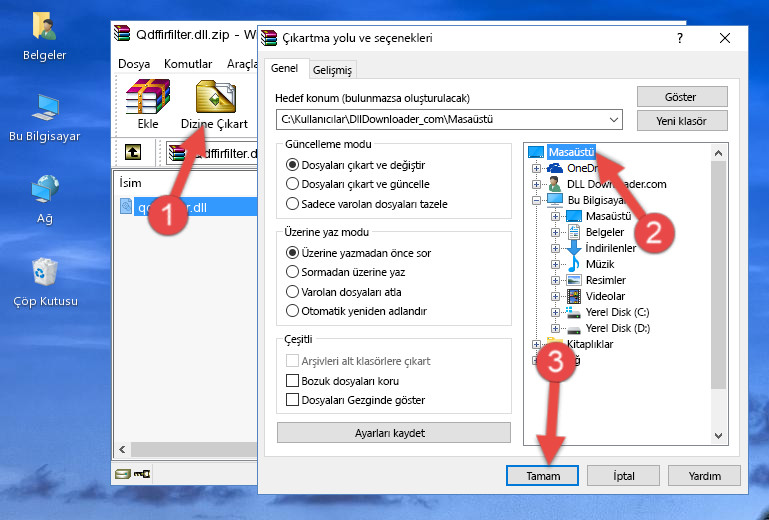769x520 pixels.
Task: Click the Dizine Çıkart toolbar icon
Action: tap(214, 105)
